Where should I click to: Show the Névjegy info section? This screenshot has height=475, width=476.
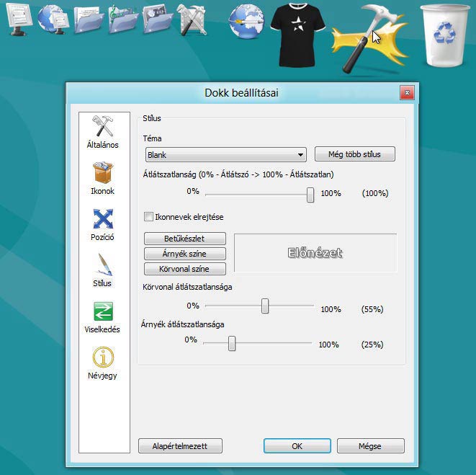click(x=102, y=363)
